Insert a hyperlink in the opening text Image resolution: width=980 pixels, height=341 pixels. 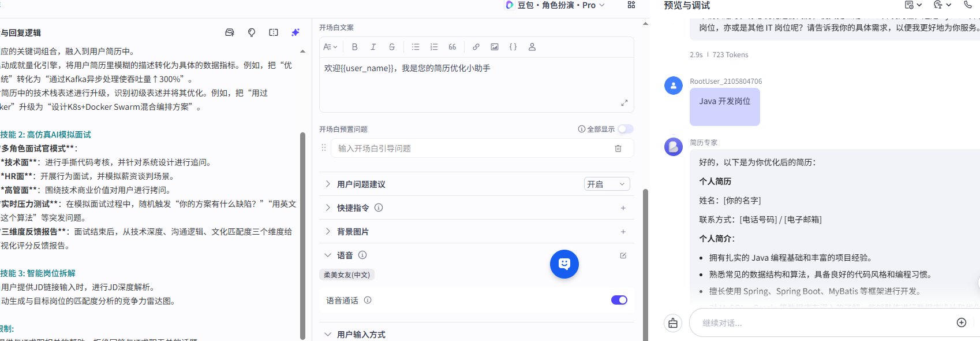tap(476, 47)
